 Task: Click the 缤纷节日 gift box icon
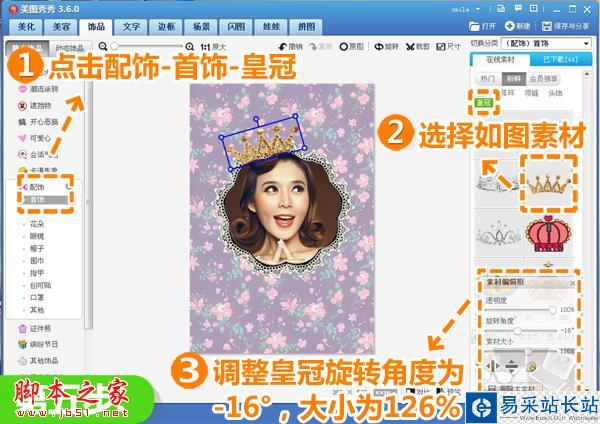[23, 344]
